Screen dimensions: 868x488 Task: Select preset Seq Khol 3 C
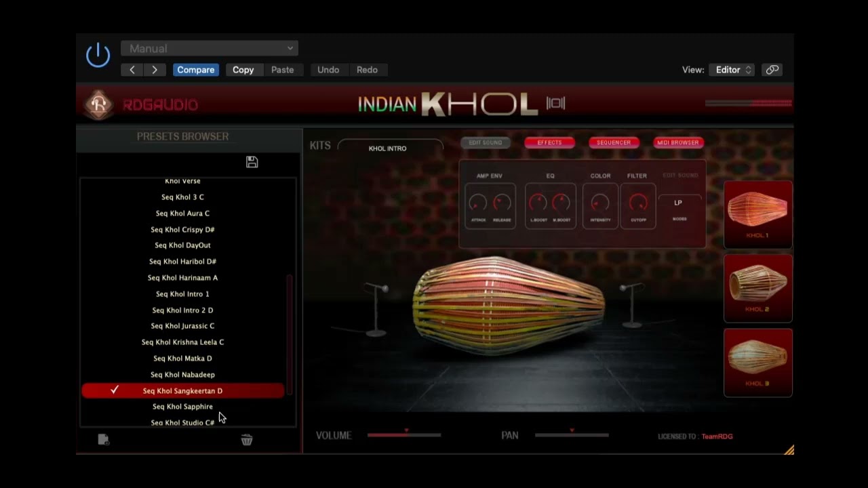click(182, 197)
